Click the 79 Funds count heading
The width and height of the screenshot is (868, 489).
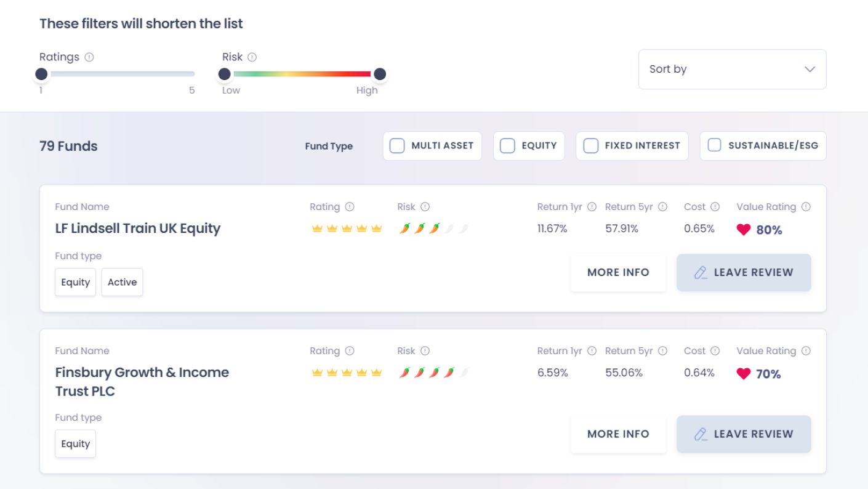point(69,147)
